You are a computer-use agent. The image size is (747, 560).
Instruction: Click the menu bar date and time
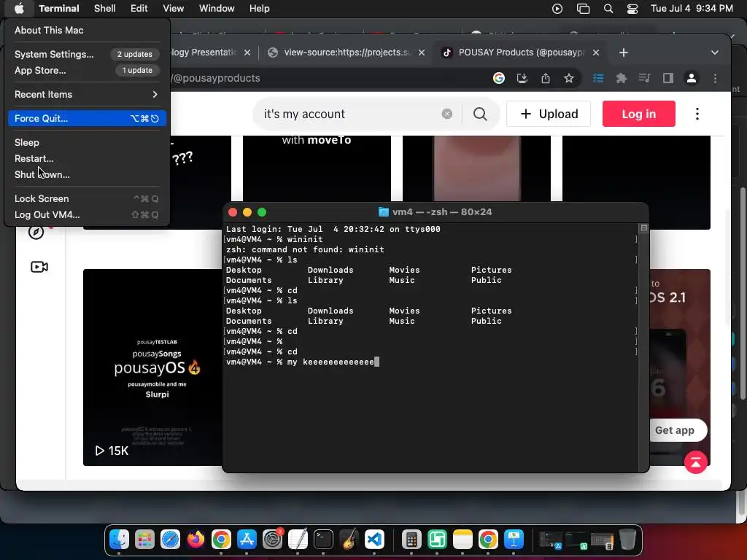coord(692,9)
